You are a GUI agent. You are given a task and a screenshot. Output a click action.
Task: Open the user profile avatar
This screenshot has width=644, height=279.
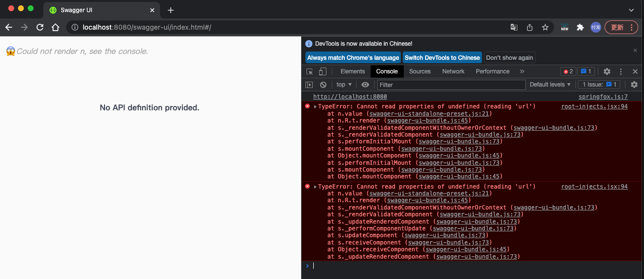pyautogui.click(x=595, y=27)
